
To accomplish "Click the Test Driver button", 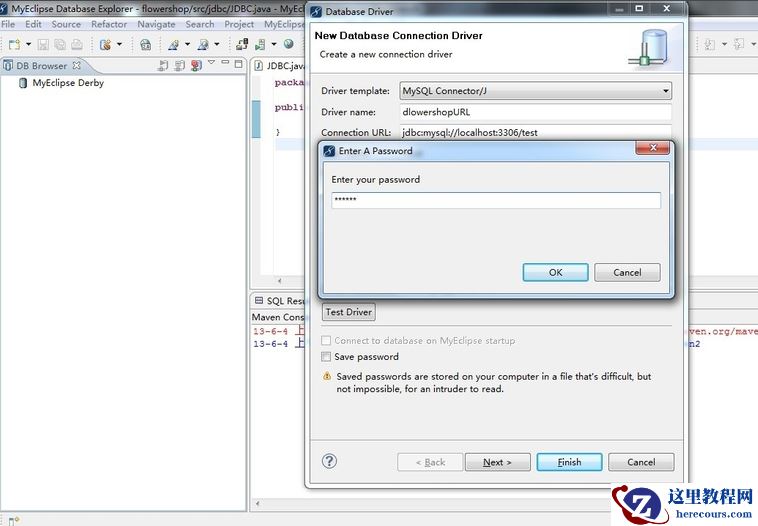I will [x=349, y=312].
